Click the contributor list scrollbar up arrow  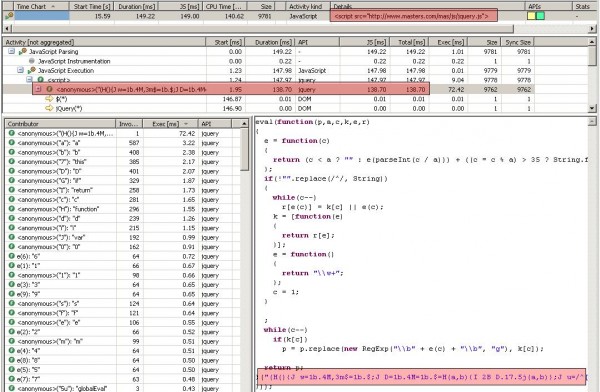coord(245,123)
